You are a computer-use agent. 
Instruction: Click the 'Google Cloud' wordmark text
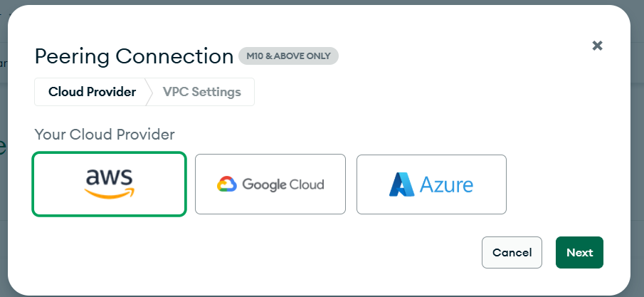tap(283, 184)
